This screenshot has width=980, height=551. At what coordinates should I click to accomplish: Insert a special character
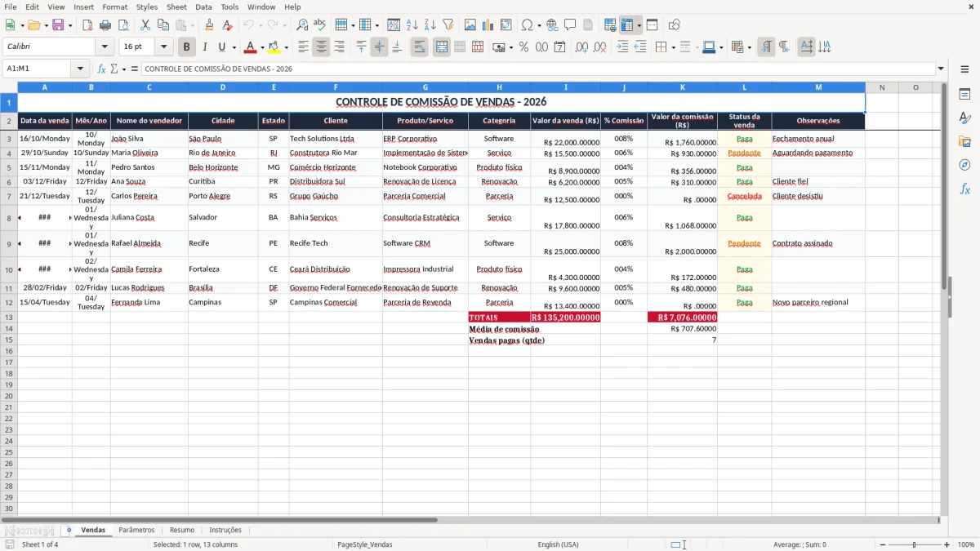click(x=527, y=25)
